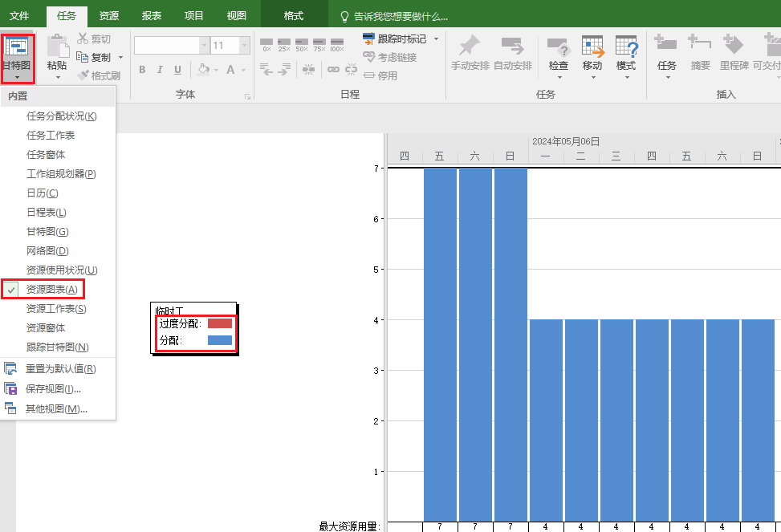Expand the Mark on Track (跟踪时标记) dropdown arrow

coord(436,39)
